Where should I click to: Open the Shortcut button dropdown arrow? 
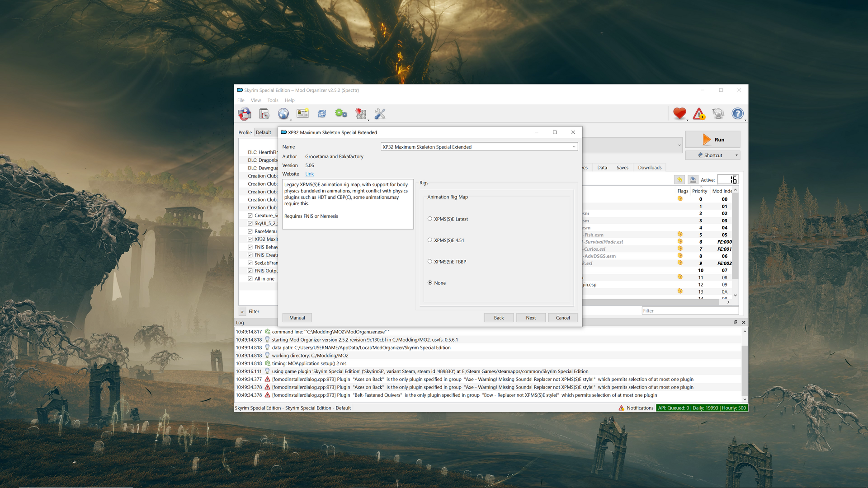736,155
